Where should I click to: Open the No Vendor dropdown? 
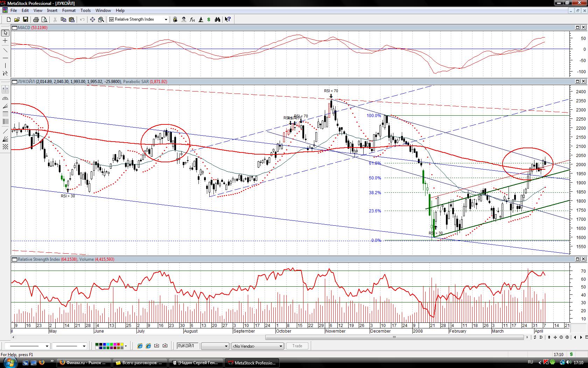pyautogui.click(x=257, y=346)
